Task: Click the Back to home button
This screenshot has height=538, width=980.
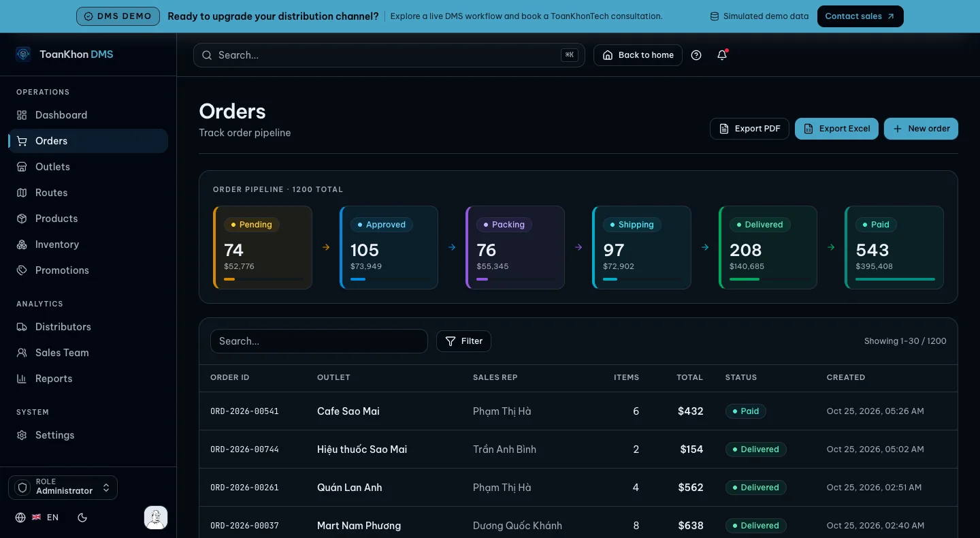Action: [638, 55]
